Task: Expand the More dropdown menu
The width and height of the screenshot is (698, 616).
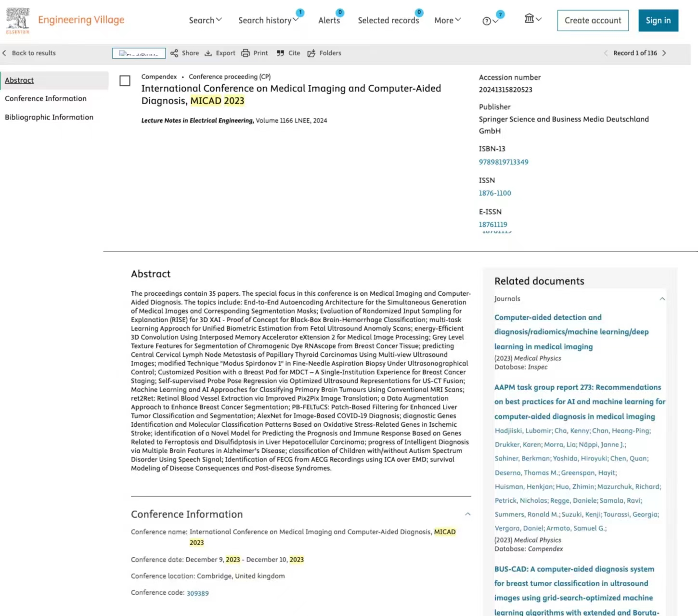Action: [x=447, y=20]
